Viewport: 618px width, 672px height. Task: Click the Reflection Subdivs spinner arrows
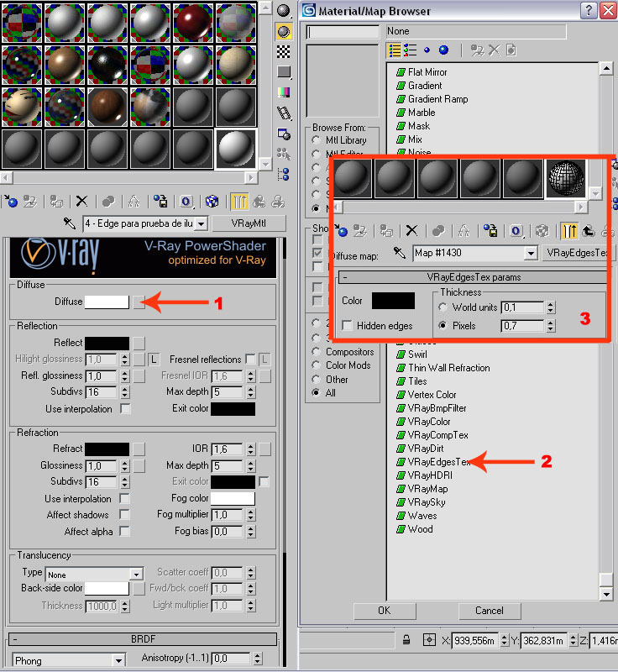124,392
